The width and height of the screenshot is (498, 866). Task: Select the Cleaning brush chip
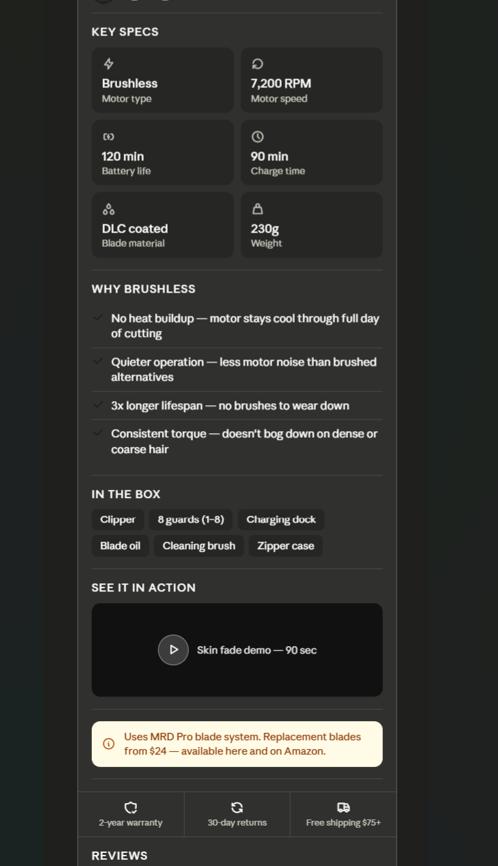pyautogui.click(x=199, y=546)
